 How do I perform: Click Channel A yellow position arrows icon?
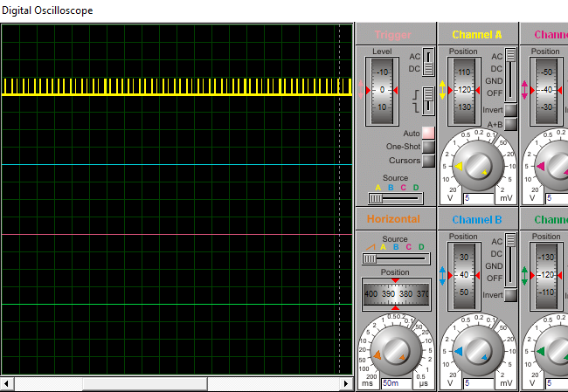tap(442, 90)
